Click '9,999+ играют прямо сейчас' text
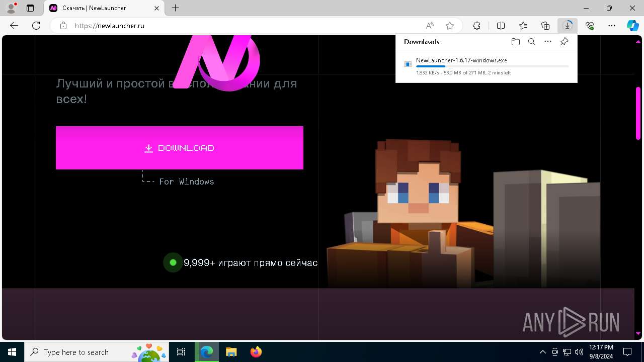644x362 pixels. 251,262
